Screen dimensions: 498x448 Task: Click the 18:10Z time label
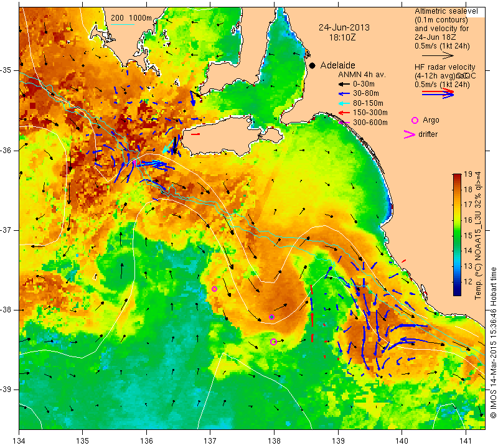click(342, 37)
